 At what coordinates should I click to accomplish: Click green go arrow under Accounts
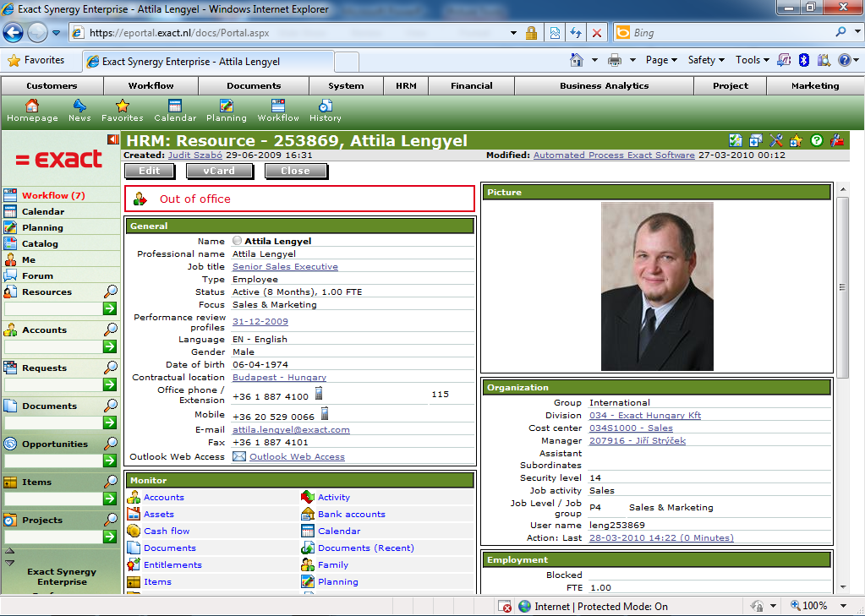click(x=110, y=346)
